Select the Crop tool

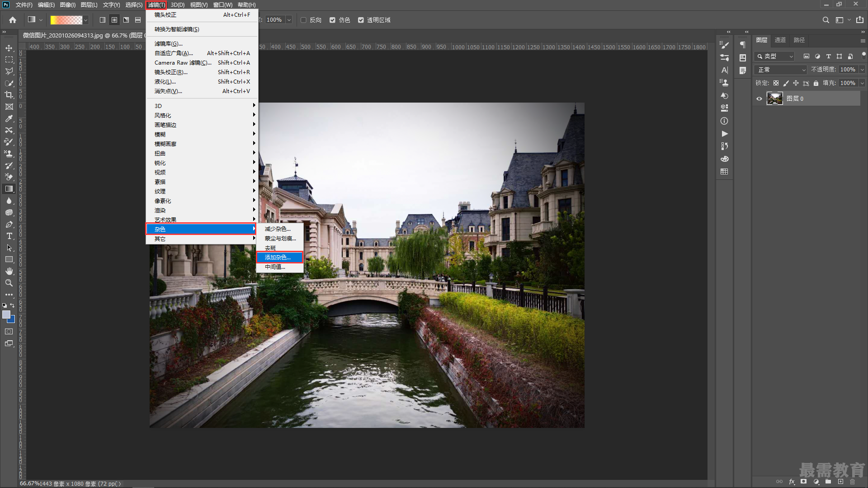coord(9,95)
